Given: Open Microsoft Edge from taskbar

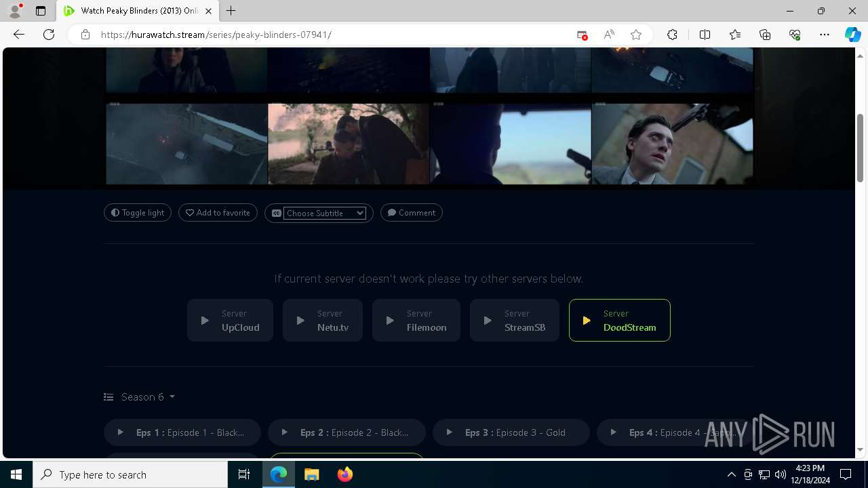Looking at the screenshot, I should click(x=279, y=474).
